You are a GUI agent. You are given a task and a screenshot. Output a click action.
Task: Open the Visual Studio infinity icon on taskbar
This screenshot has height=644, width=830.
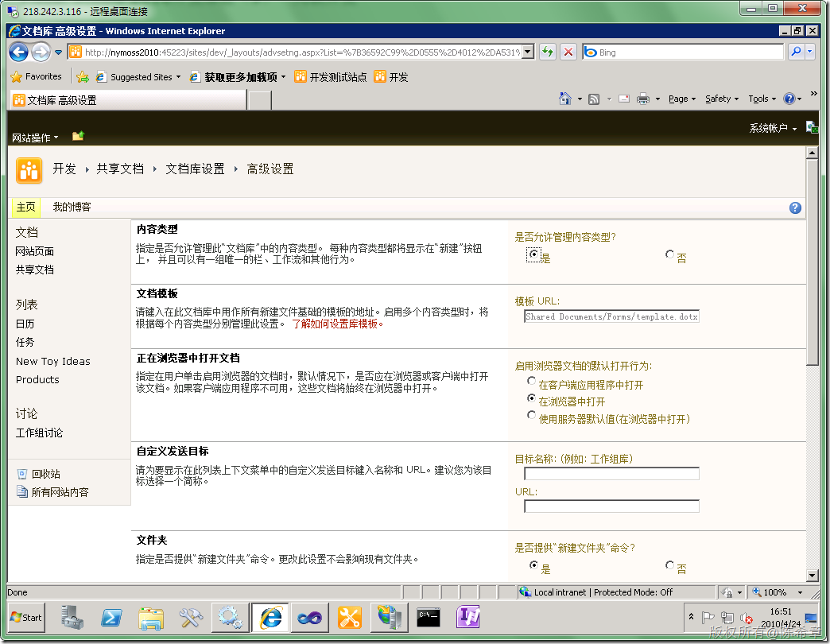[x=310, y=618]
